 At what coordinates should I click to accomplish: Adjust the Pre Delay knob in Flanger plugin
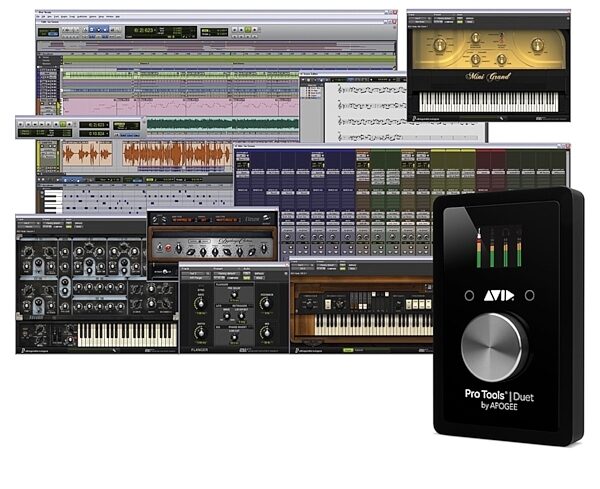click(x=233, y=295)
